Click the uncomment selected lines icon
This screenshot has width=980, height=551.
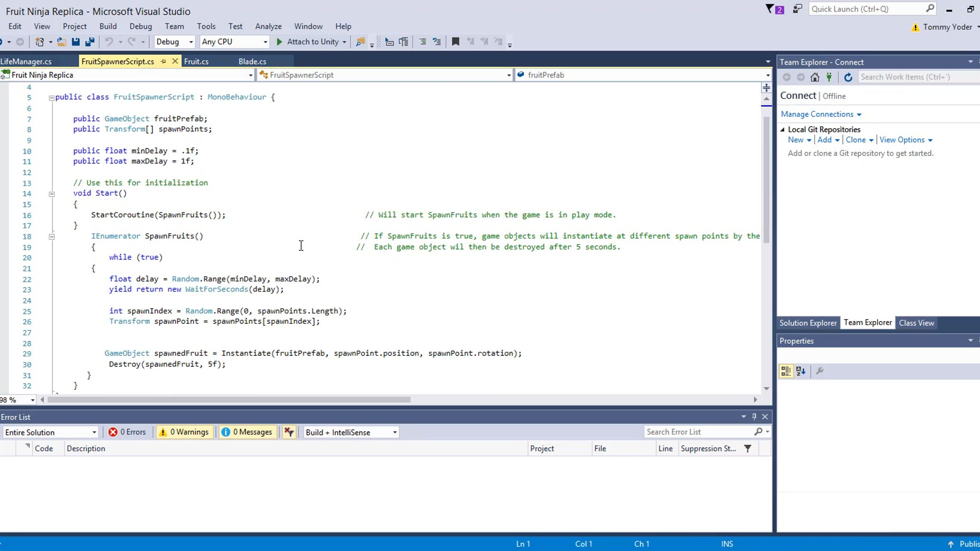pyautogui.click(x=437, y=42)
